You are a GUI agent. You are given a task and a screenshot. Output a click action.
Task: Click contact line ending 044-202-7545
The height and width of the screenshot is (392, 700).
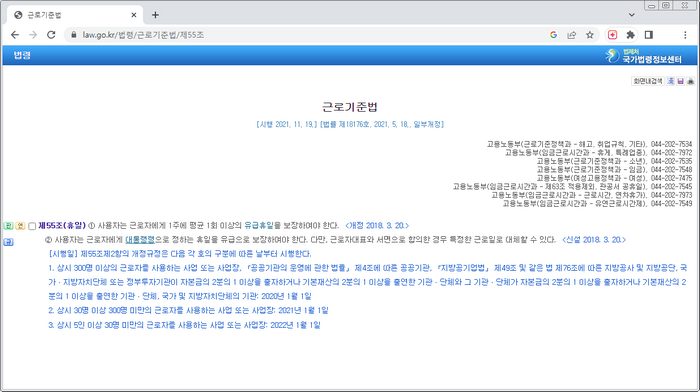coord(572,187)
